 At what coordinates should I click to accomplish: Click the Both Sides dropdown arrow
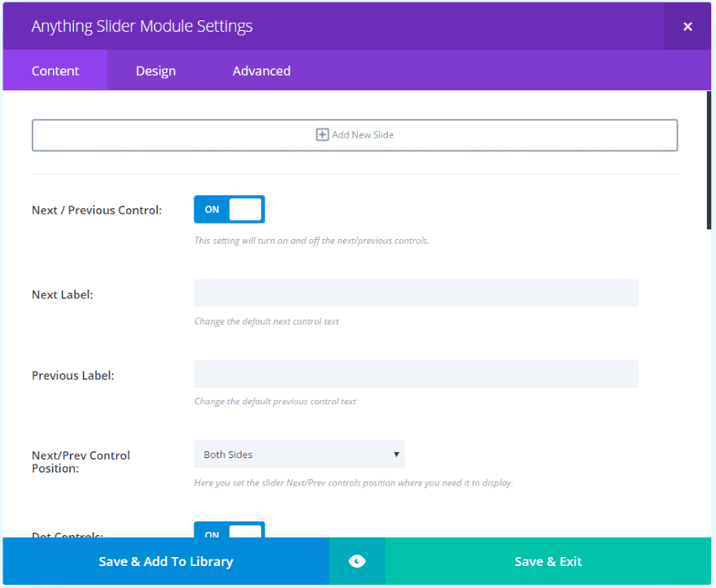tap(396, 455)
